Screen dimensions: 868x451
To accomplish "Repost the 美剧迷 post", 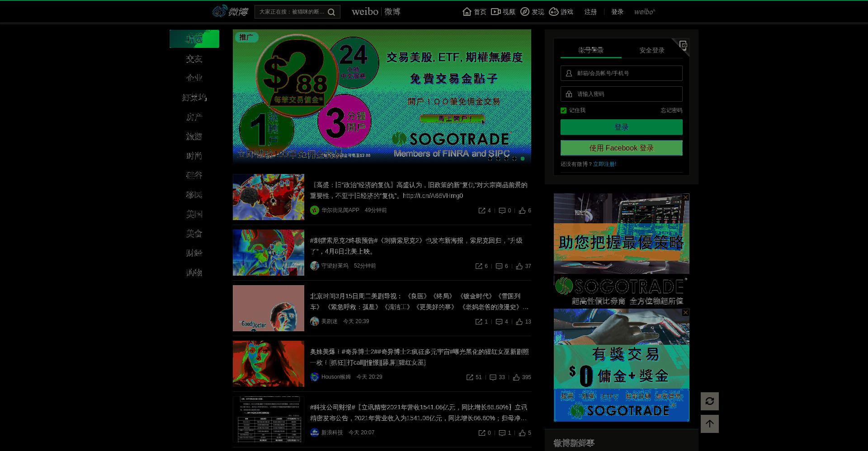I will pyautogui.click(x=481, y=322).
